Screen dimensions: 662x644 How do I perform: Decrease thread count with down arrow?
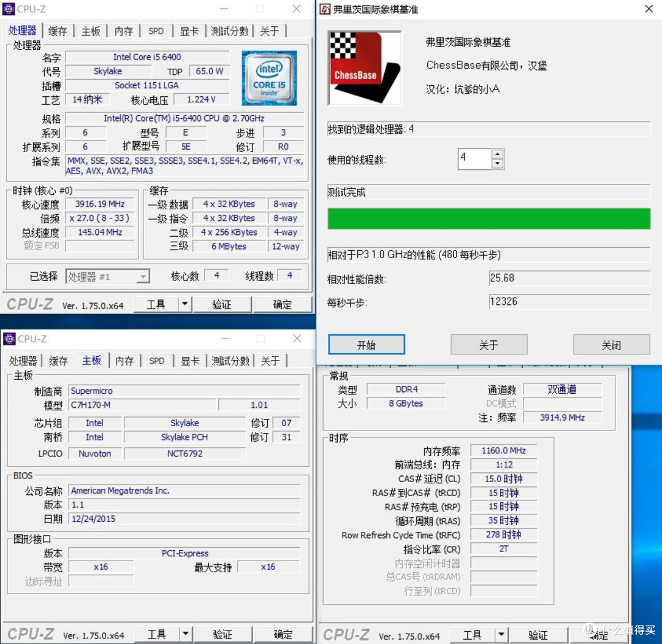click(498, 164)
